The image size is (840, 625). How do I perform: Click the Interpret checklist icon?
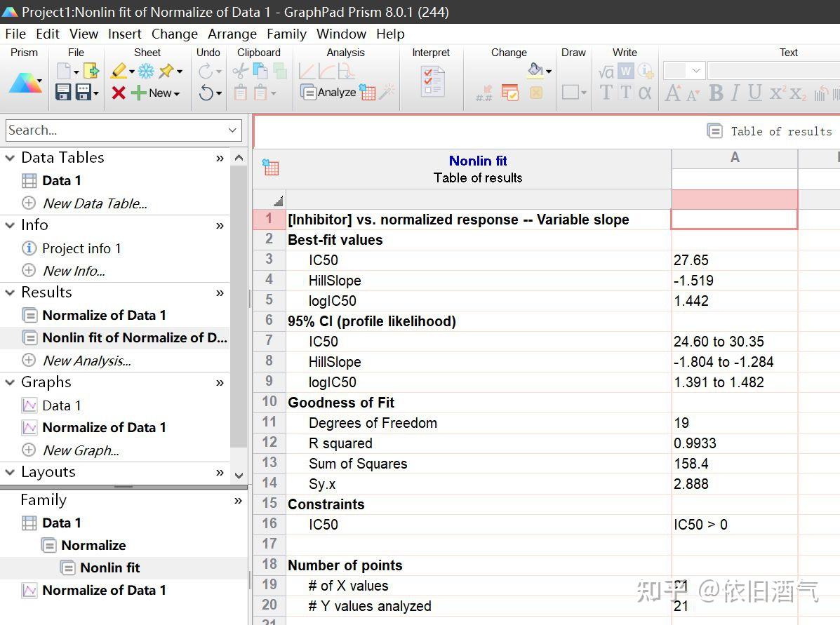[432, 81]
